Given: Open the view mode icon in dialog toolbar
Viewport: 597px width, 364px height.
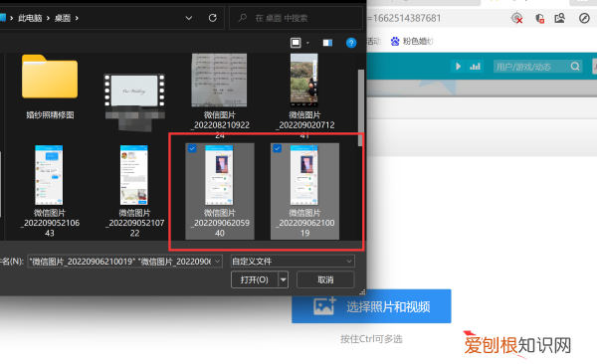Looking at the screenshot, I should point(296,43).
